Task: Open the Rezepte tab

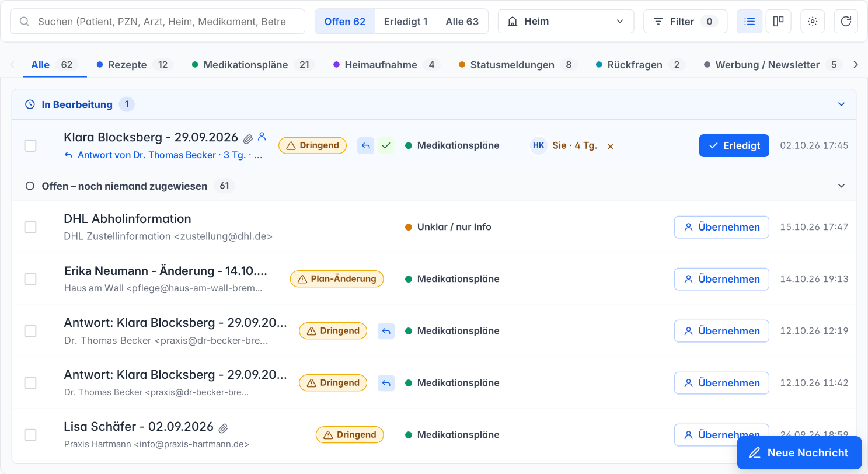Action: (135, 65)
